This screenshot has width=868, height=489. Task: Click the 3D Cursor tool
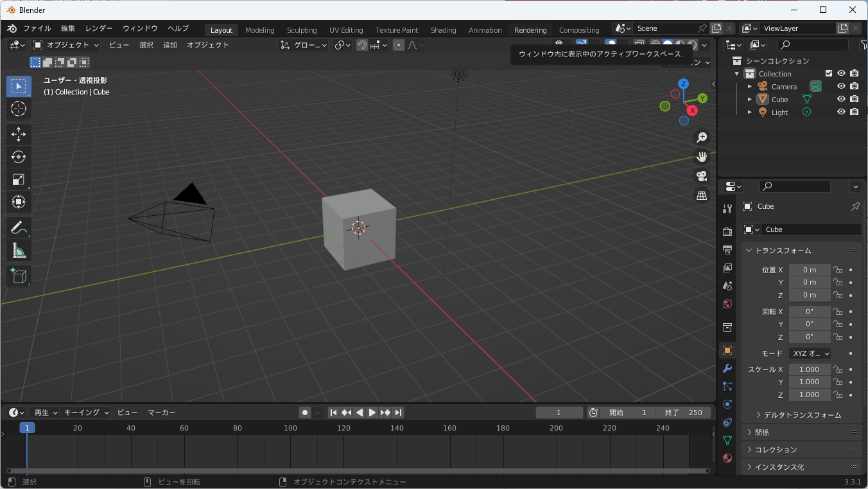coord(19,109)
